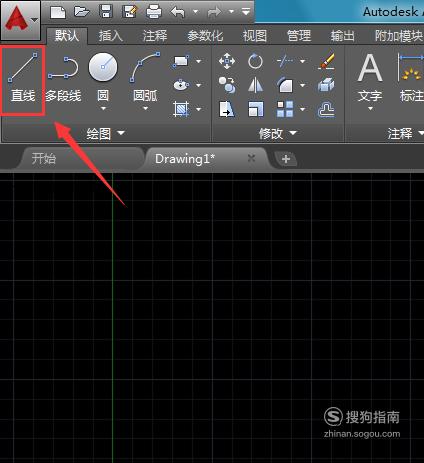Switch to the 输出 ribbon tab
Viewport: 424px width, 463px height.
tap(342, 36)
